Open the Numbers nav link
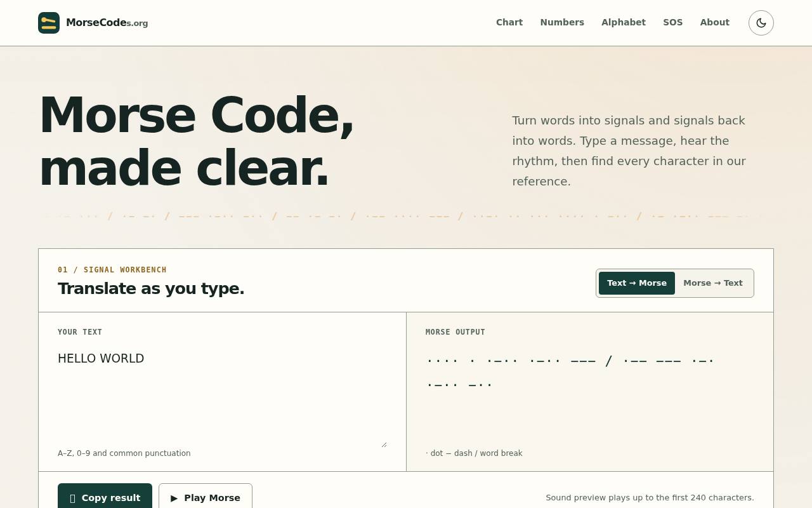 (562, 22)
